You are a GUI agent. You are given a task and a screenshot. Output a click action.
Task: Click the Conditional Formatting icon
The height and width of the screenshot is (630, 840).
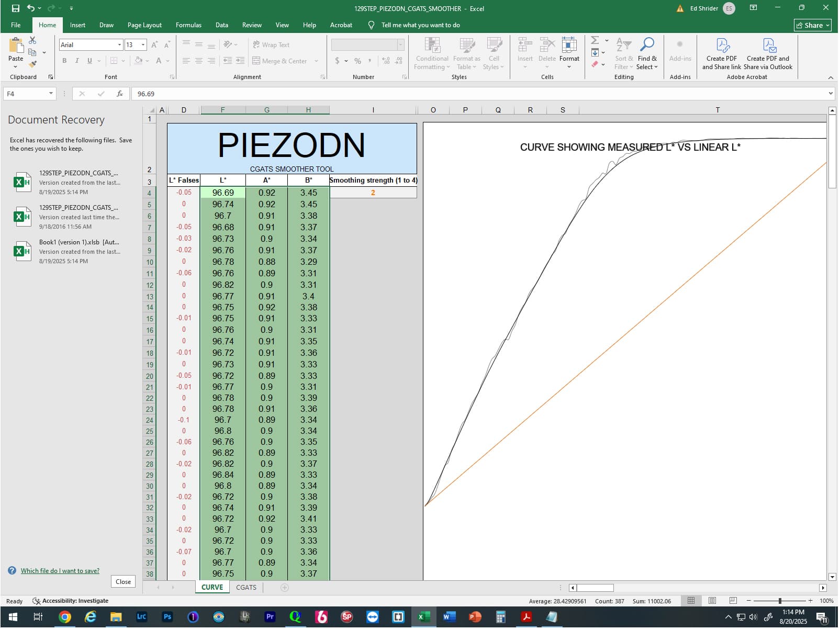[433, 46]
